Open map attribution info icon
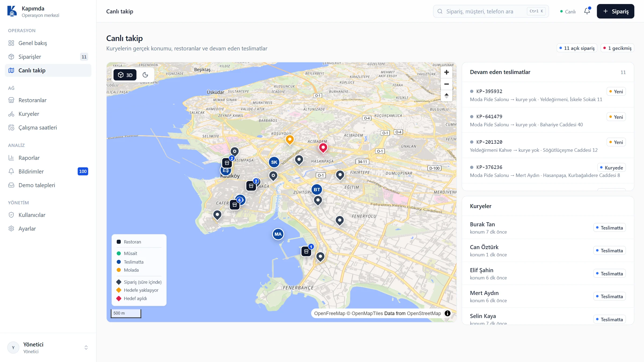Image resolution: width=644 pixels, height=362 pixels. [x=447, y=313]
